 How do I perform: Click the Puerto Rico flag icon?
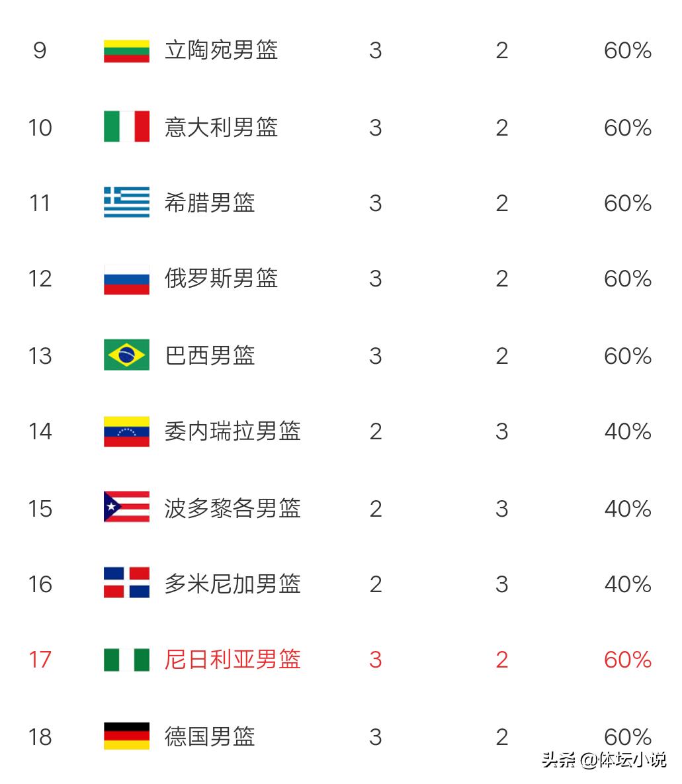[126, 507]
